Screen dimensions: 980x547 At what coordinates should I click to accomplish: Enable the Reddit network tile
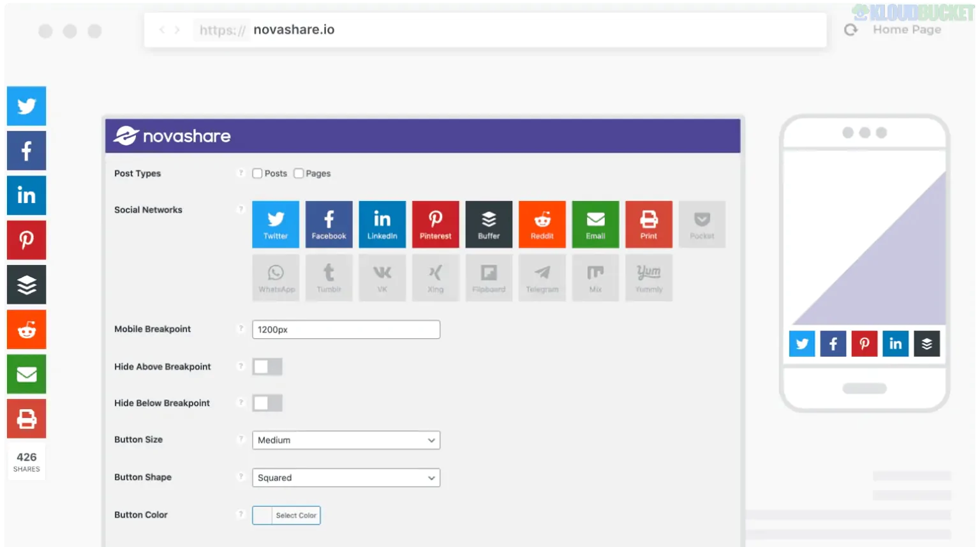(x=542, y=224)
